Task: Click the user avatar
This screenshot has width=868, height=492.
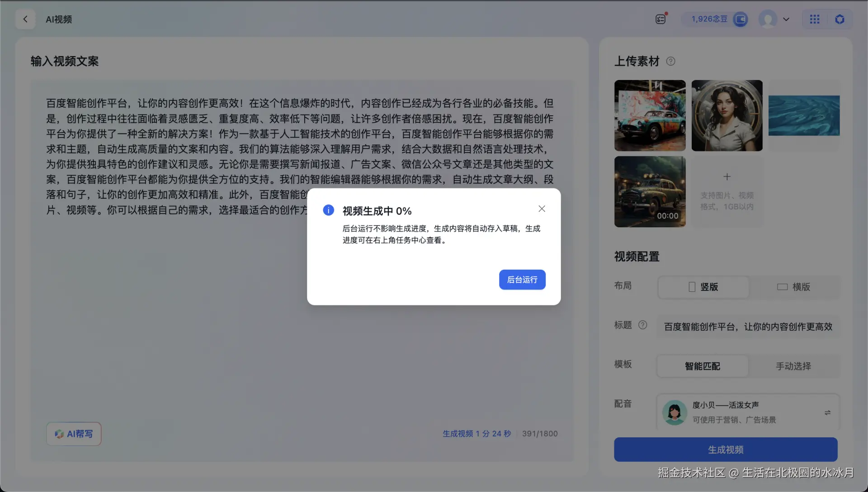Action: point(768,19)
